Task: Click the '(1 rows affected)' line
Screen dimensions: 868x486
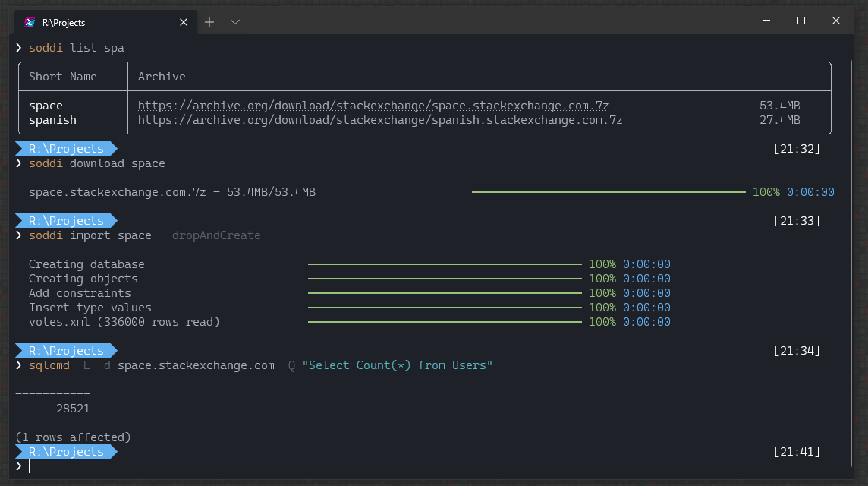Action: (x=73, y=437)
